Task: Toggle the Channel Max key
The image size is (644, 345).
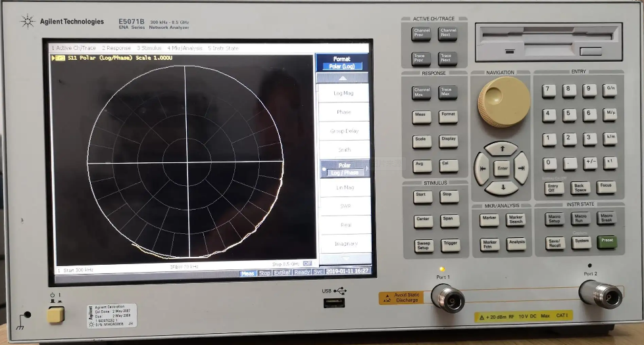Action: (422, 92)
